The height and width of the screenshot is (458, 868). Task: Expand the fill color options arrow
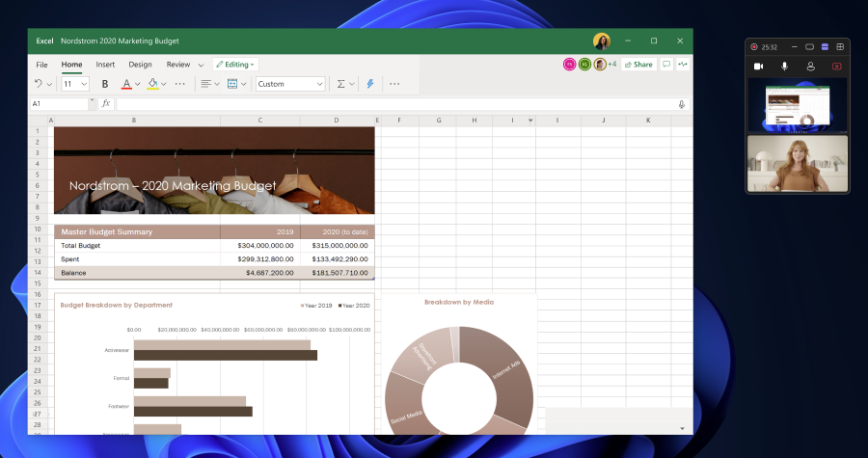point(163,84)
